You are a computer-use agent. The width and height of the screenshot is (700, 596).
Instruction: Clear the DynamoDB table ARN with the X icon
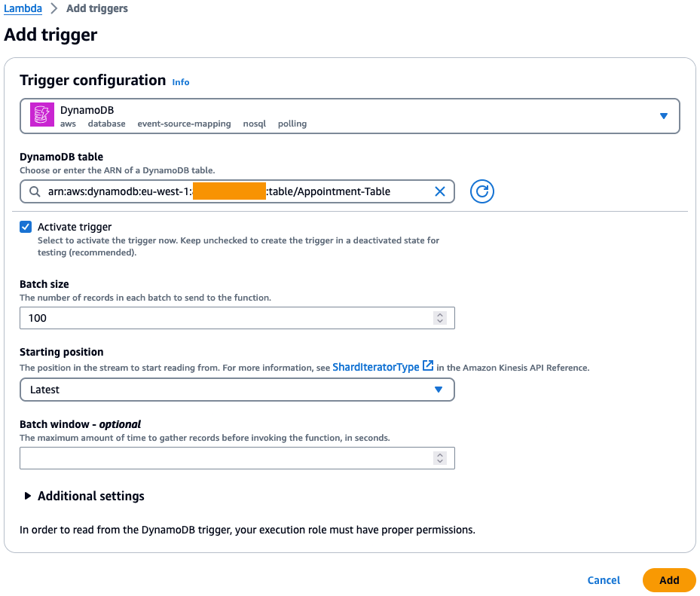coord(440,191)
